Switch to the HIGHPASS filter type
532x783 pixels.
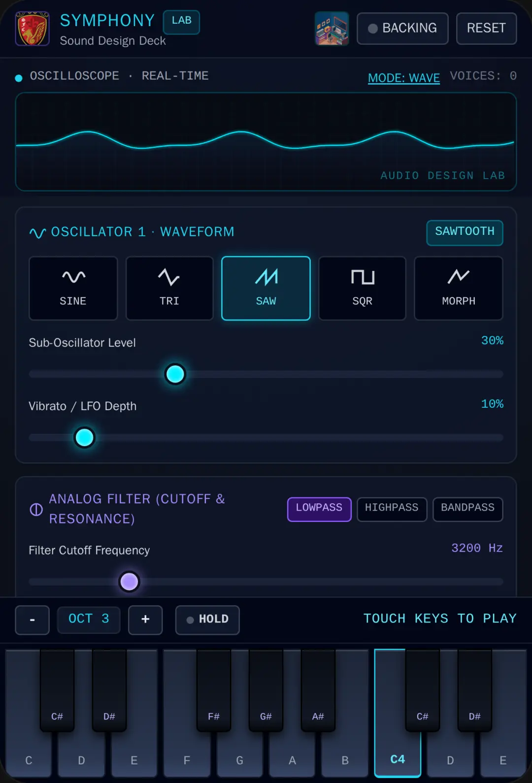392,509
